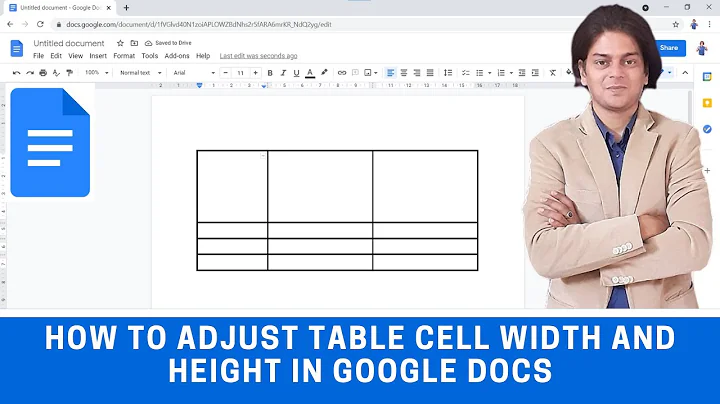Toggle the Bulleted list button

[x=480, y=73]
